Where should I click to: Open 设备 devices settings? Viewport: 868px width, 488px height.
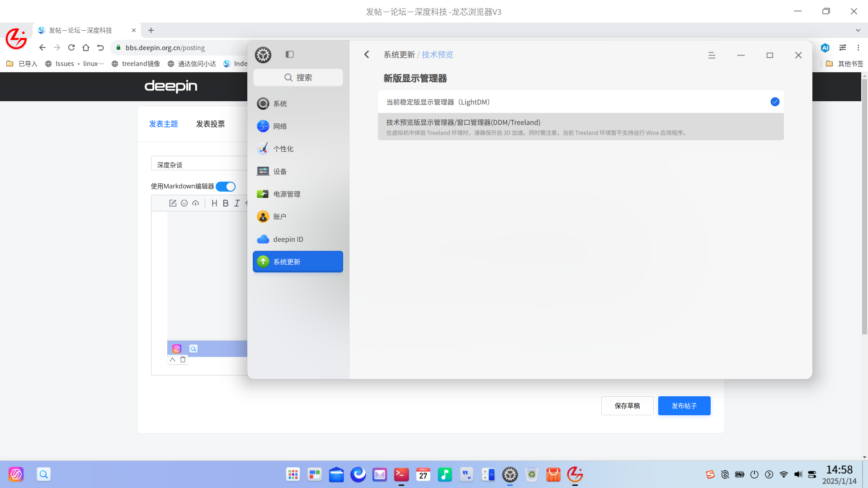click(x=297, y=171)
